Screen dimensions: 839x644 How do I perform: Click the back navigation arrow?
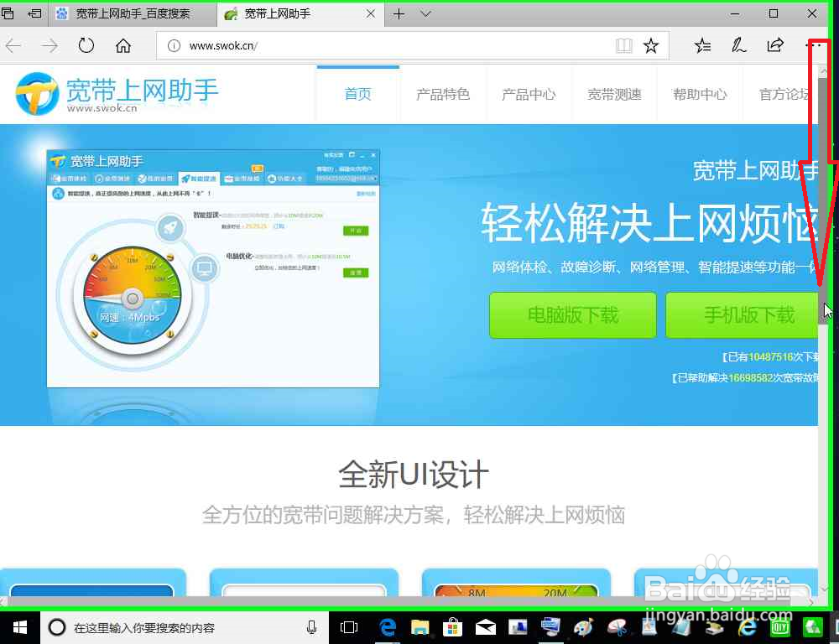[14, 46]
